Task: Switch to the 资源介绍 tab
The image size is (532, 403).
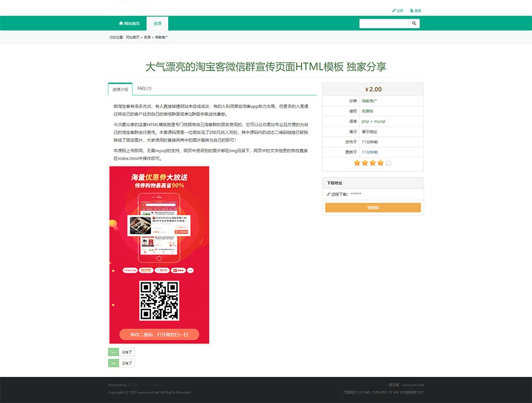Action: point(120,89)
